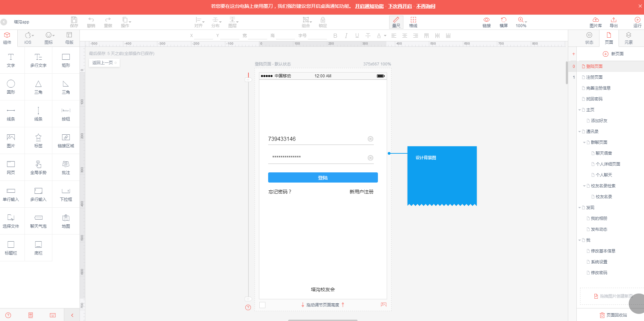Select the 组件 components tab

[7, 38]
